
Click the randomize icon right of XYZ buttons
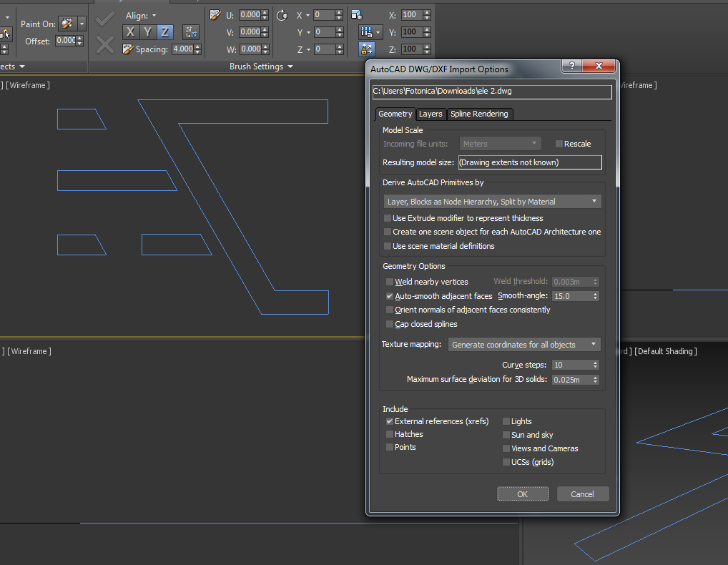click(x=190, y=31)
